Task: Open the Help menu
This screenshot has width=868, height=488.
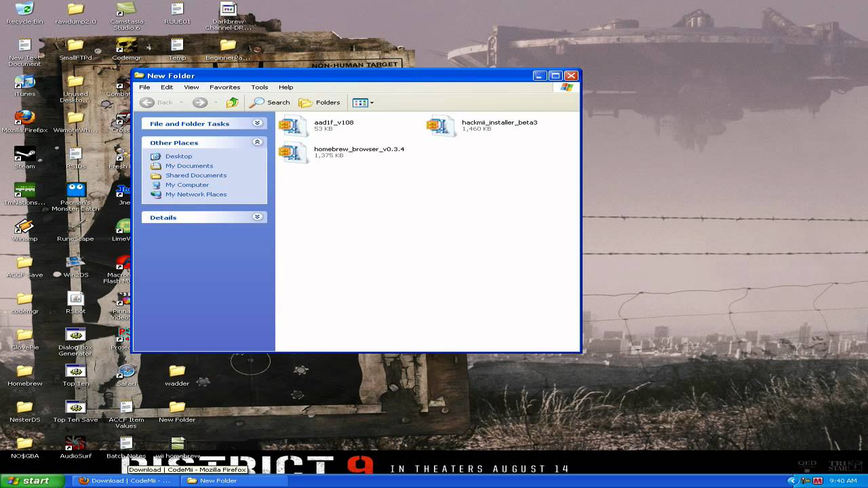Action: (286, 87)
